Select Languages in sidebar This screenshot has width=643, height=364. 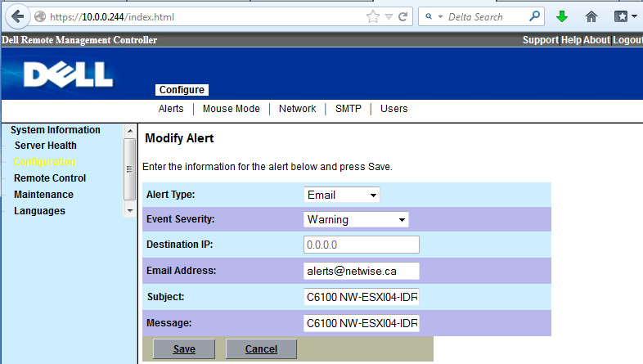[x=40, y=211]
